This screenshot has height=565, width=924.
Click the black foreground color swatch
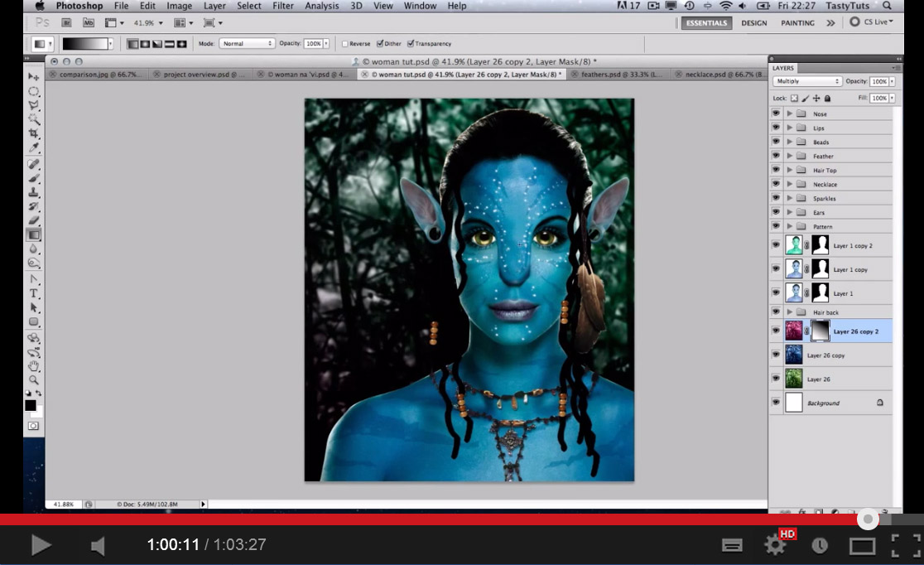30,405
